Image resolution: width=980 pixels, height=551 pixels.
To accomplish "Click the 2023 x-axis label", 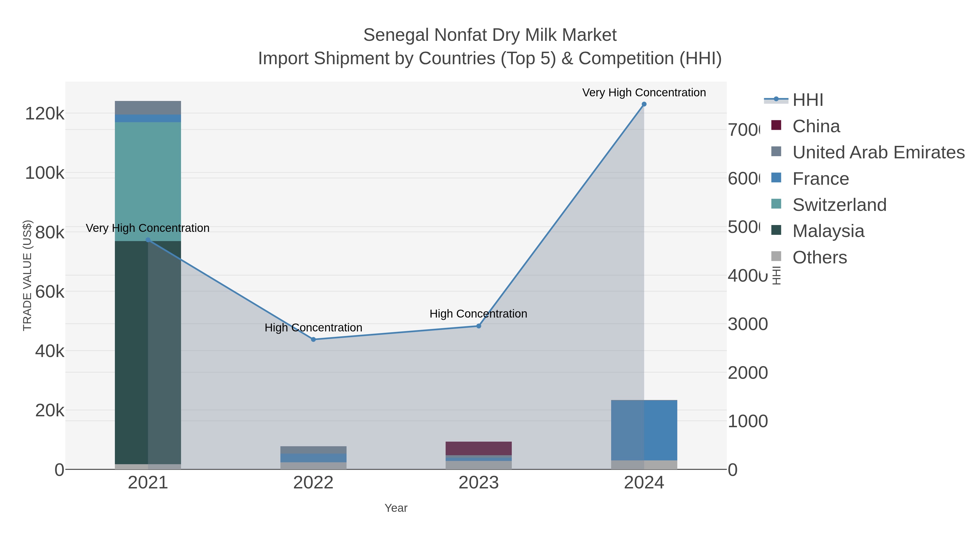I will point(479,483).
